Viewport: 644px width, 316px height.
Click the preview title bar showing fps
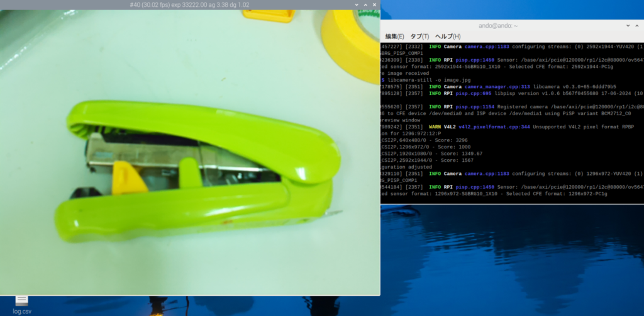pos(189,4)
